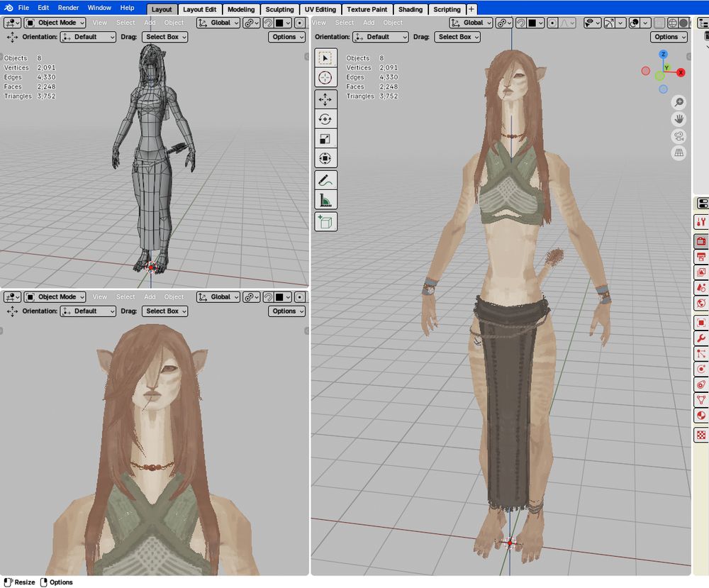Activate the 3D Cursor tool

[x=325, y=78]
